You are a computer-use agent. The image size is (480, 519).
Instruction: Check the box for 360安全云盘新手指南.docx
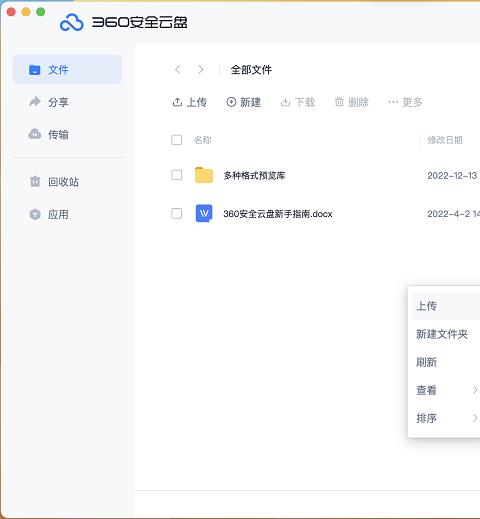tap(177, 213)
